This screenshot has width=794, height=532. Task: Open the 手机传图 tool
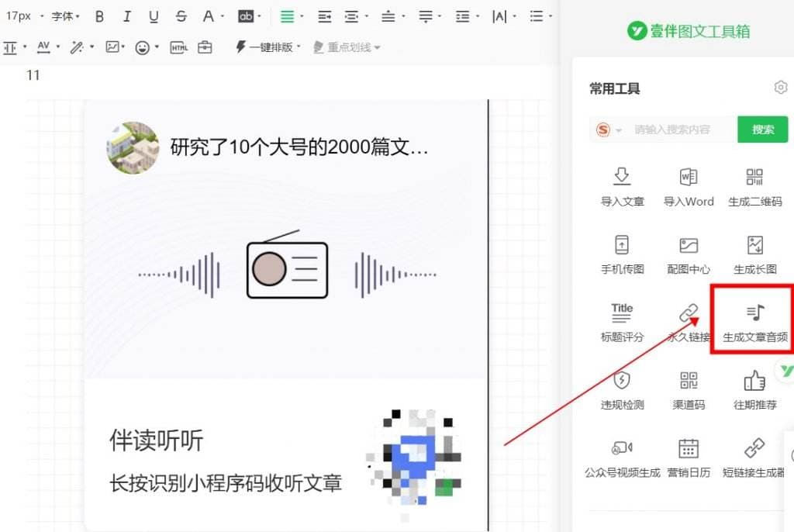622,254
